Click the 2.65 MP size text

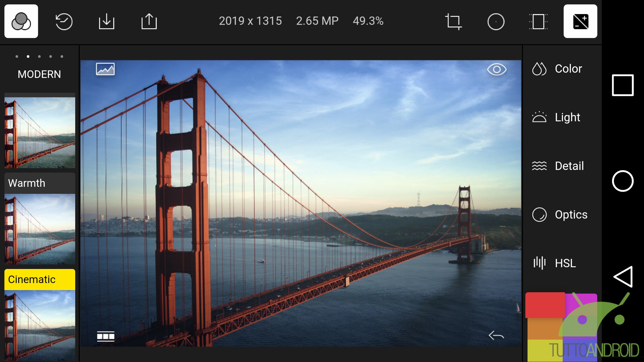(317, 21)
